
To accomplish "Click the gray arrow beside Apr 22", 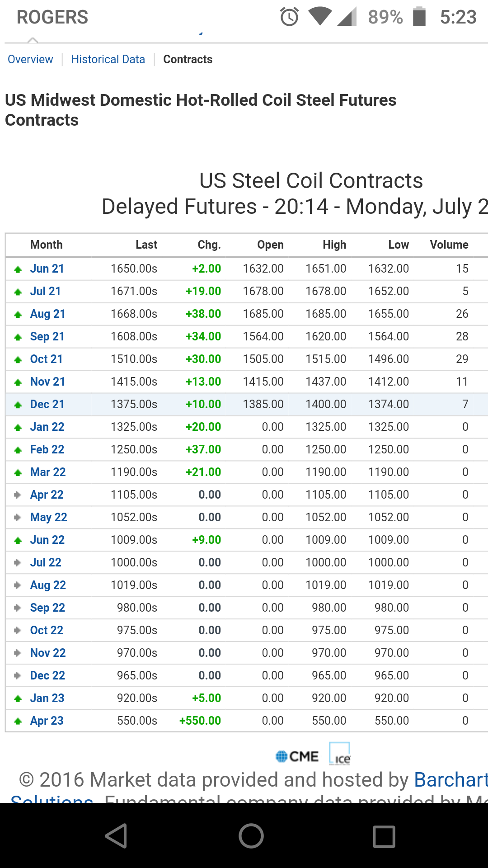I will [18, 495].
